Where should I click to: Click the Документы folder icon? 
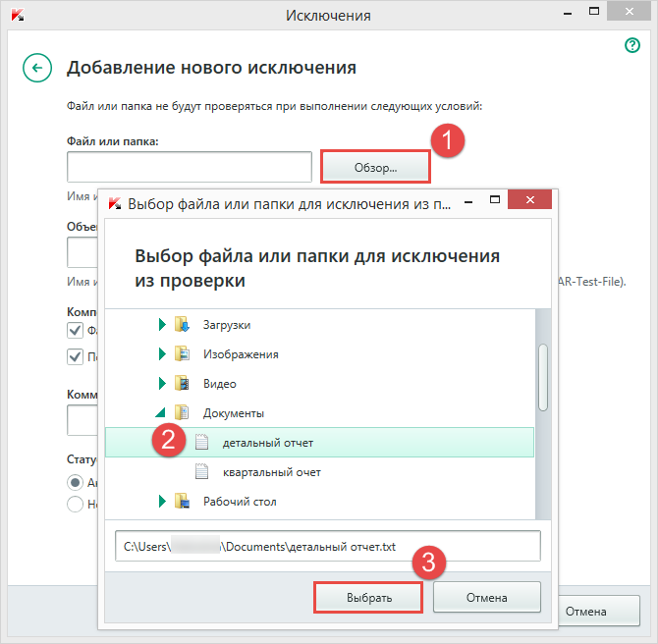tap(182, 413)
